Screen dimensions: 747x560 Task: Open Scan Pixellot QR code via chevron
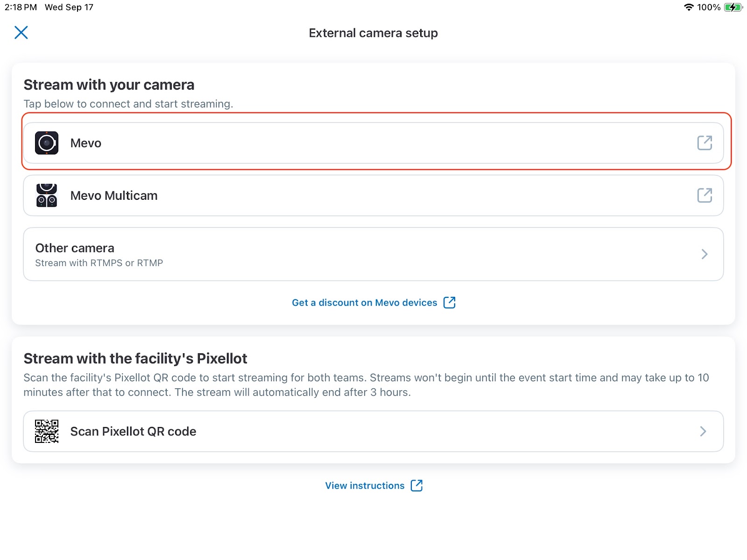(703, 431)
